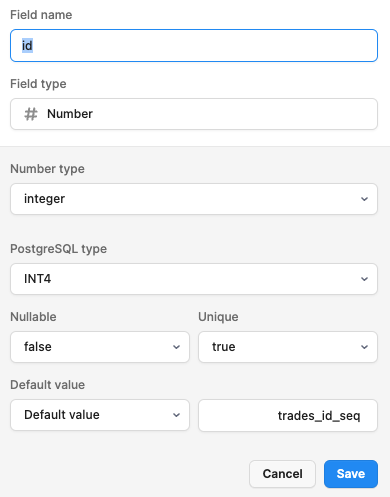Viewport: 390px width, 497px height.
Task: Click the trades_id_seq default value field
Action: click(x=288, y=415)
